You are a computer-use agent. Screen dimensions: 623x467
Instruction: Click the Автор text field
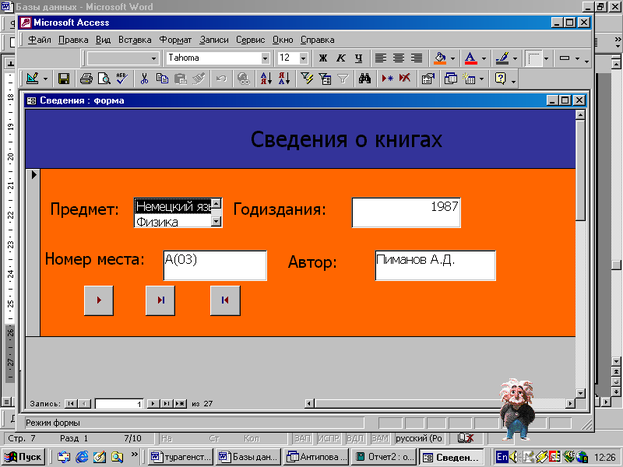(x=434, y=265)
